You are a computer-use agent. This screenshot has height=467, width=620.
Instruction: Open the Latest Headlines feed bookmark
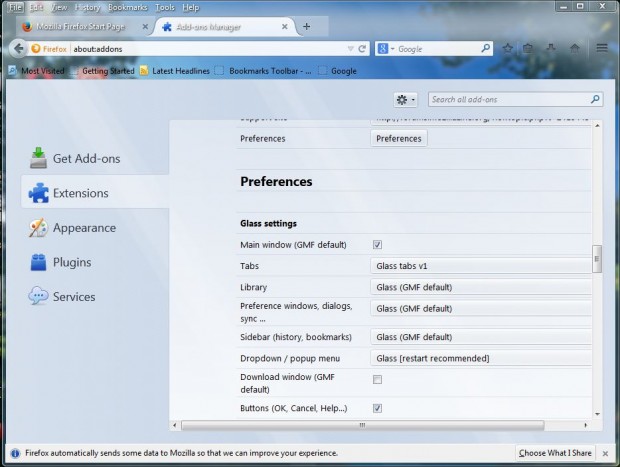pos(175,71)
